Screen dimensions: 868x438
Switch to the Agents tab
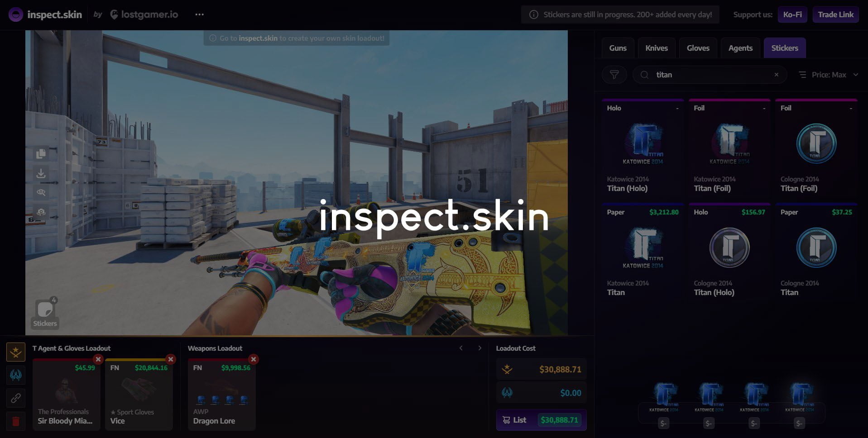coord(740,48)
